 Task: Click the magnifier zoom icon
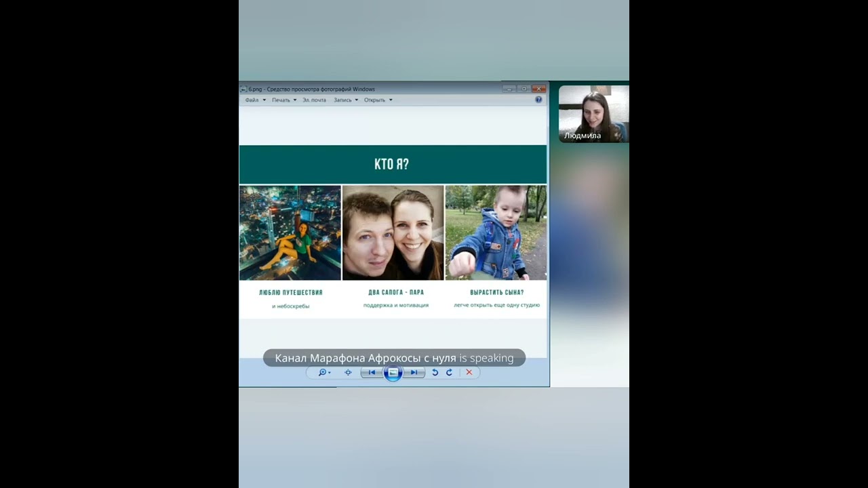pyautogui.click(x=323, y=372)
